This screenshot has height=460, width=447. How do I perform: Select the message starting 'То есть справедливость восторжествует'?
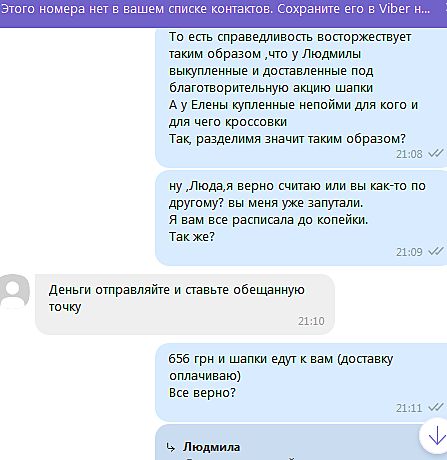301,97
